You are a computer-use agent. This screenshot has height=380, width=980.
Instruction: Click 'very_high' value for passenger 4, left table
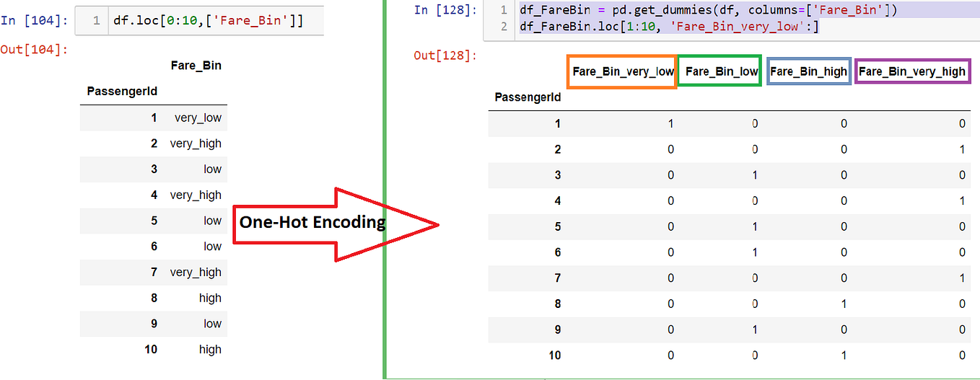click(x=196, y=195)
